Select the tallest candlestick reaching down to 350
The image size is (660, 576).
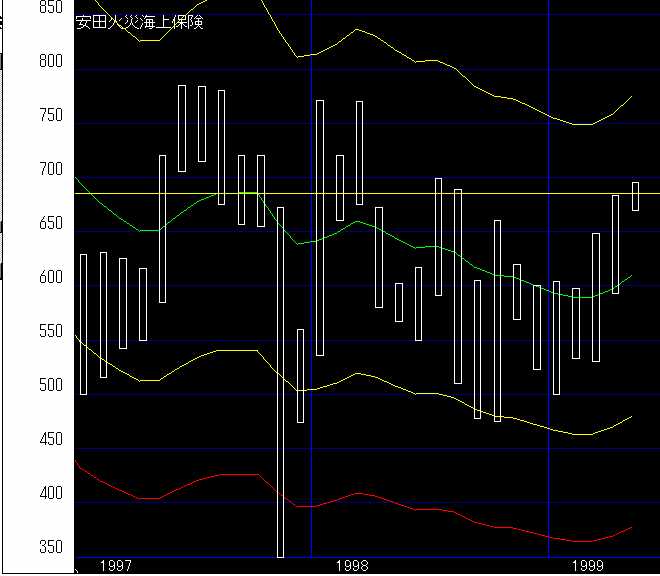281,380
